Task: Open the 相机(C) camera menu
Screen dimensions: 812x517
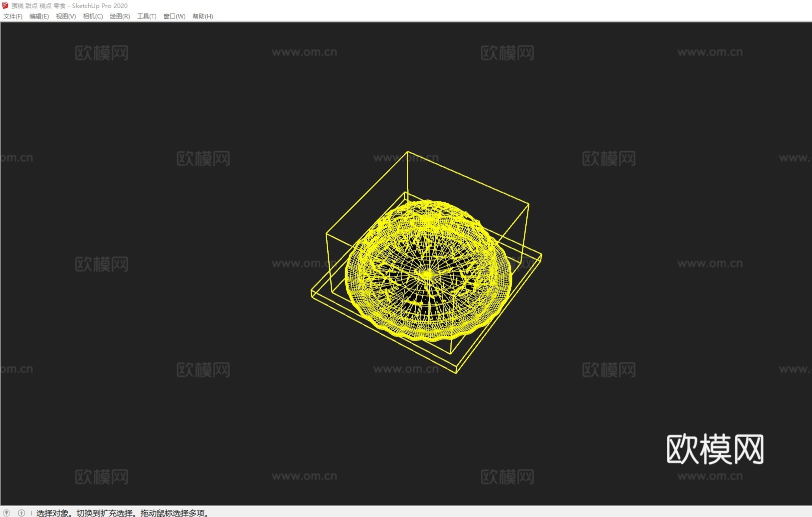Action: coord(93,16)
